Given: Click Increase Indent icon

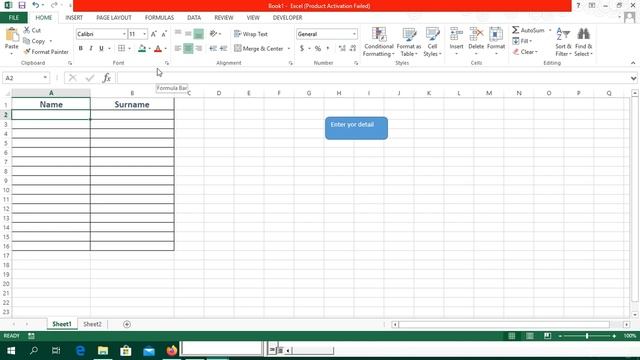Looking at the screenshot, I should point(223,48).
